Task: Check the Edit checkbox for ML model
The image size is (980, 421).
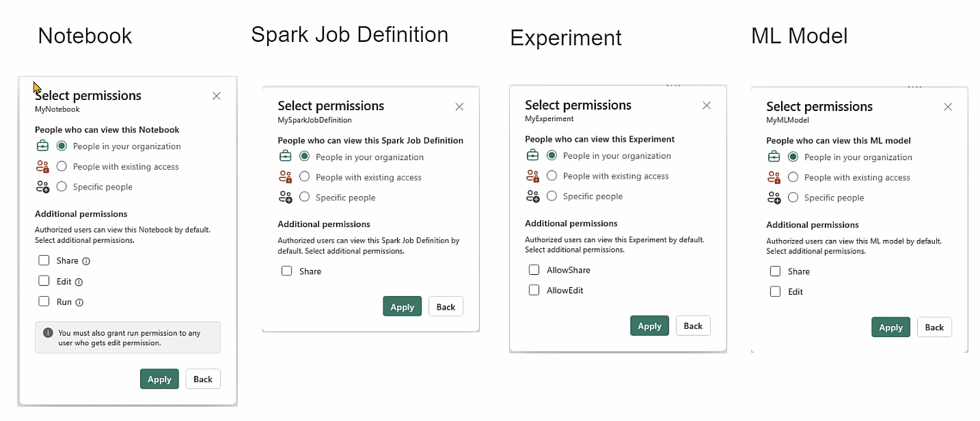Action: [775, 292]
